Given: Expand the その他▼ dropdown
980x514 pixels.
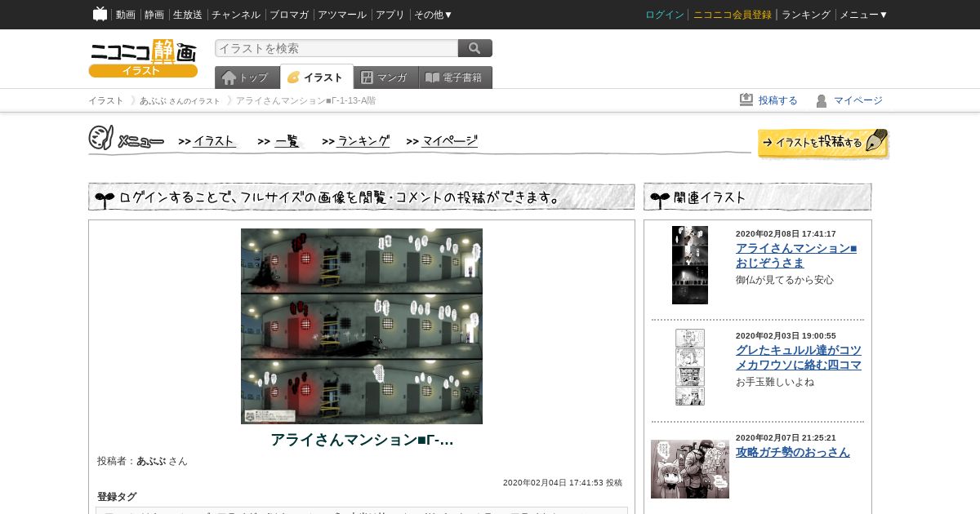Looking at the screenshot, I should [434, 15].
